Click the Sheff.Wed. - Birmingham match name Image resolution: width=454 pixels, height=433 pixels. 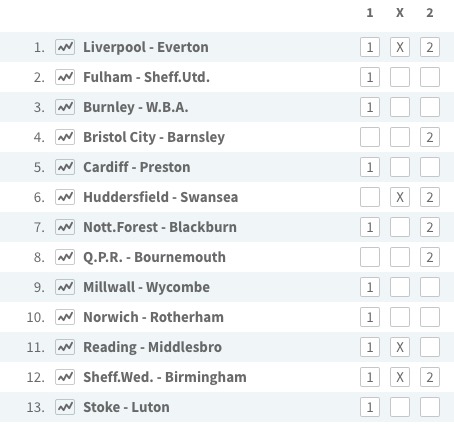point(165,377)
